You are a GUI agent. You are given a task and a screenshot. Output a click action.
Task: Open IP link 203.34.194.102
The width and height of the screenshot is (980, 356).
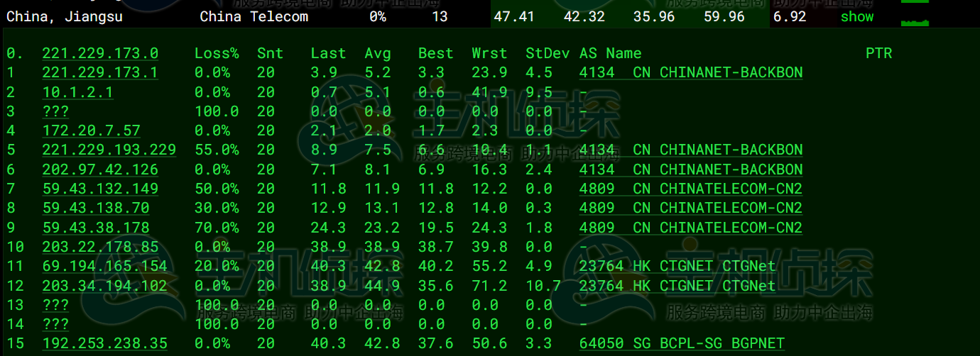105,286
